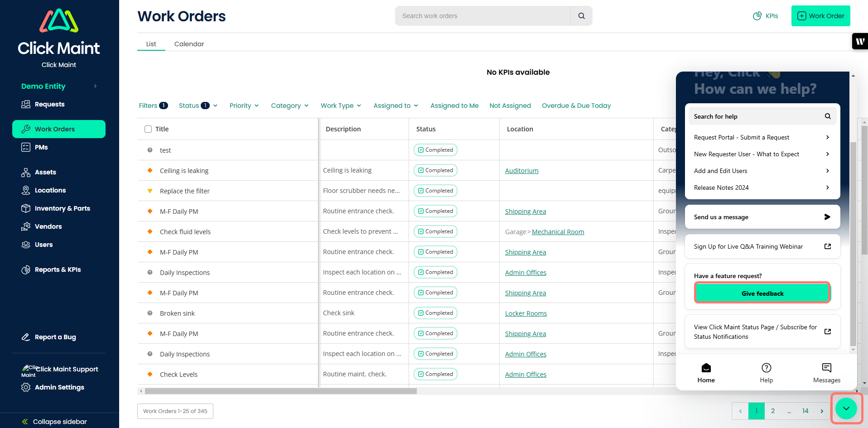Open the Locker Rooms location link
The image size is (868, 428).
pos(526,313)
